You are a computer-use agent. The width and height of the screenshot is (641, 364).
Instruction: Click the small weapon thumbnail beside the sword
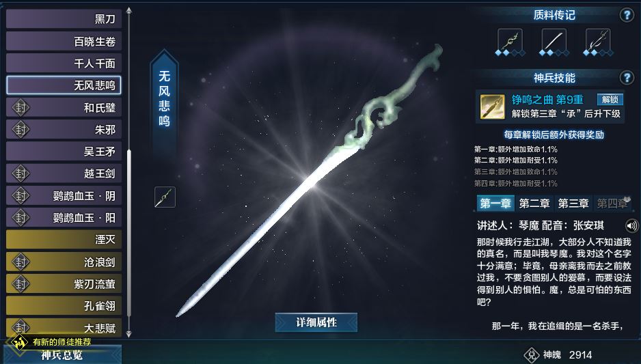(x=165, y=197)
